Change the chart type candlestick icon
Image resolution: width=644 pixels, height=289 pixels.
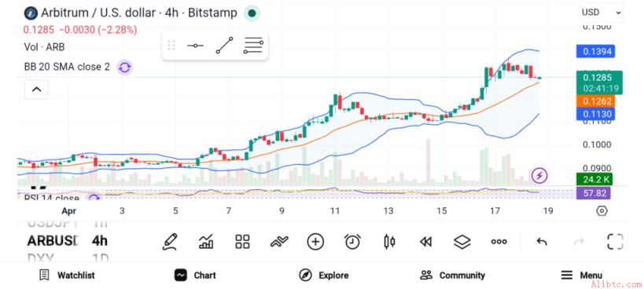pos(389,241)
